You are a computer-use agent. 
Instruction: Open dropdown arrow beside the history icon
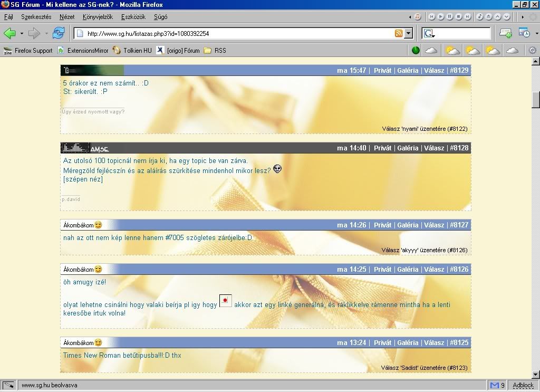537,33
